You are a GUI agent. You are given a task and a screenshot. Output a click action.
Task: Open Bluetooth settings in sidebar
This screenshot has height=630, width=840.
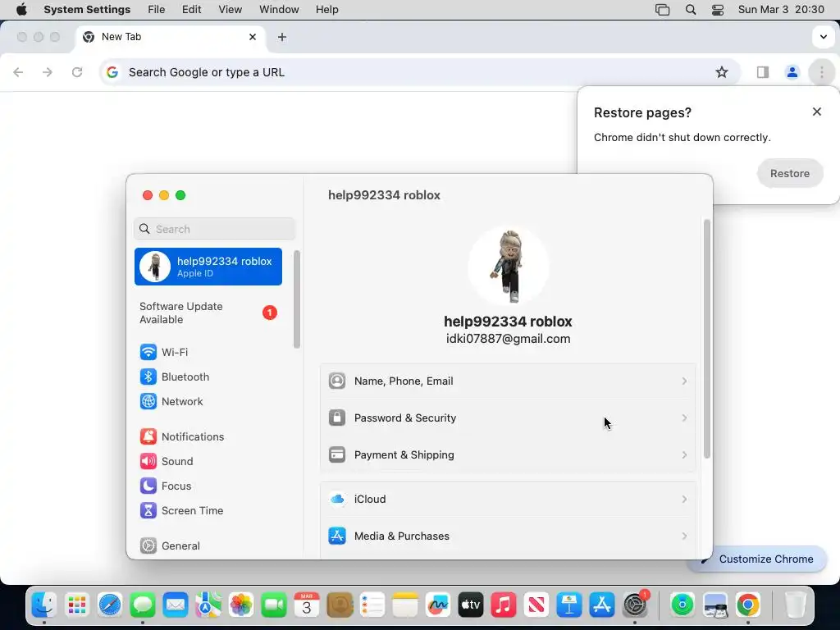point(174,377)
